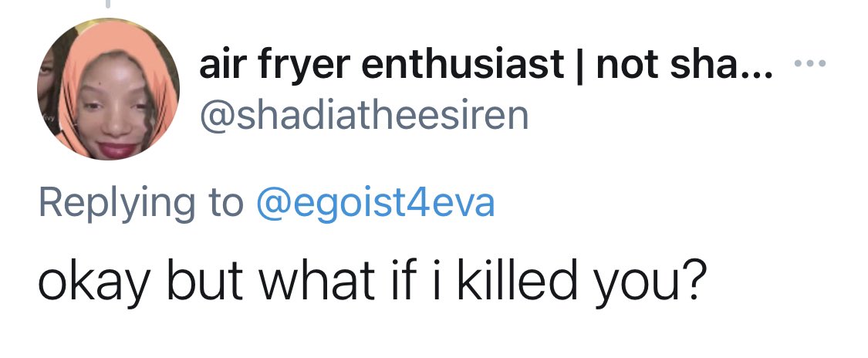
Task: Click the @shadiatheesiren handle
Action: pos(363,116)
